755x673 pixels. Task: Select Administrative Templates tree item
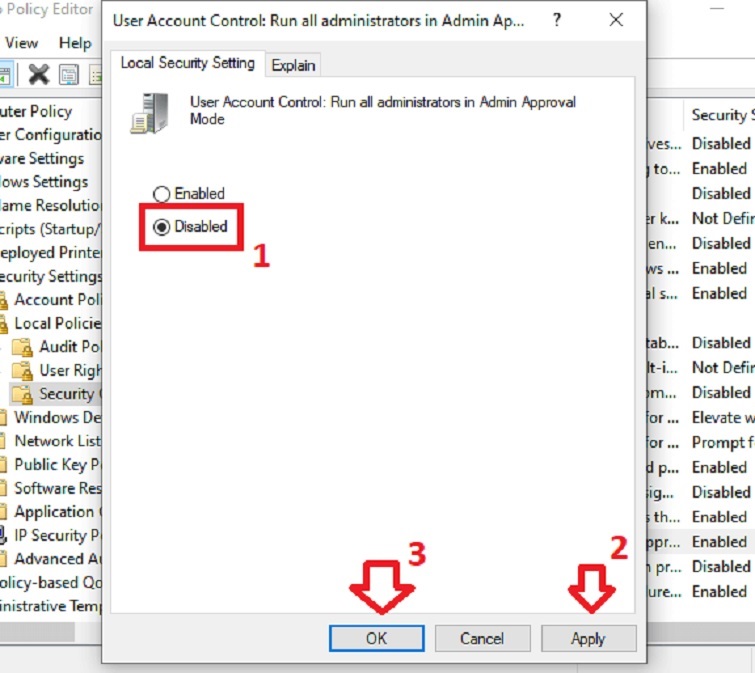point(51,606)
